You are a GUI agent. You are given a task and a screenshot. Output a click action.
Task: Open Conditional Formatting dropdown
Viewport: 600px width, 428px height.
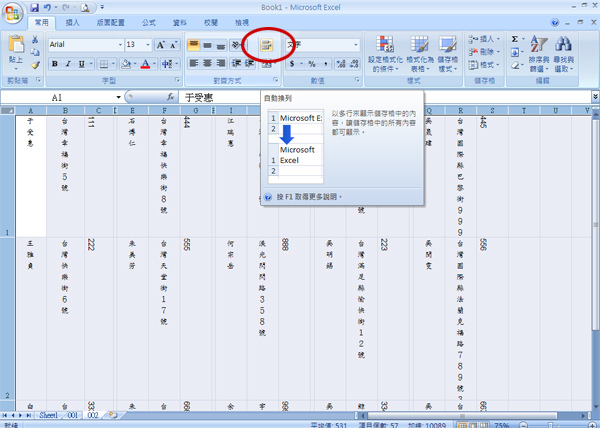385,54
